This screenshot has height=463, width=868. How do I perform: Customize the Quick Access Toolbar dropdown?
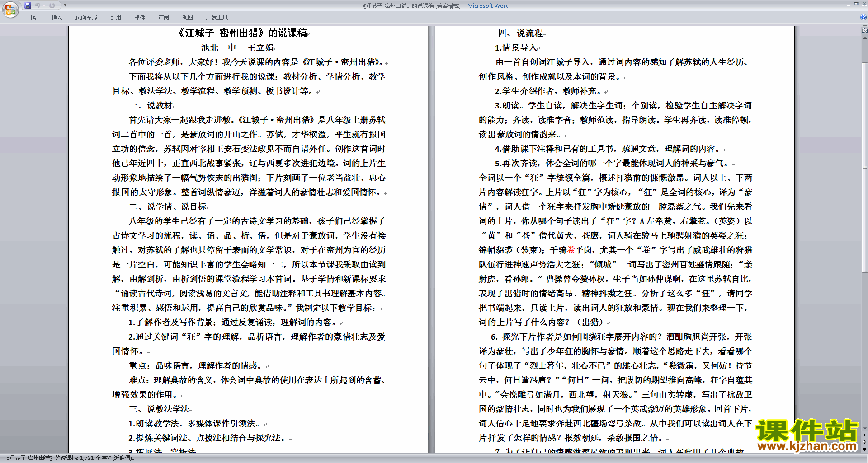click(65, 5)
